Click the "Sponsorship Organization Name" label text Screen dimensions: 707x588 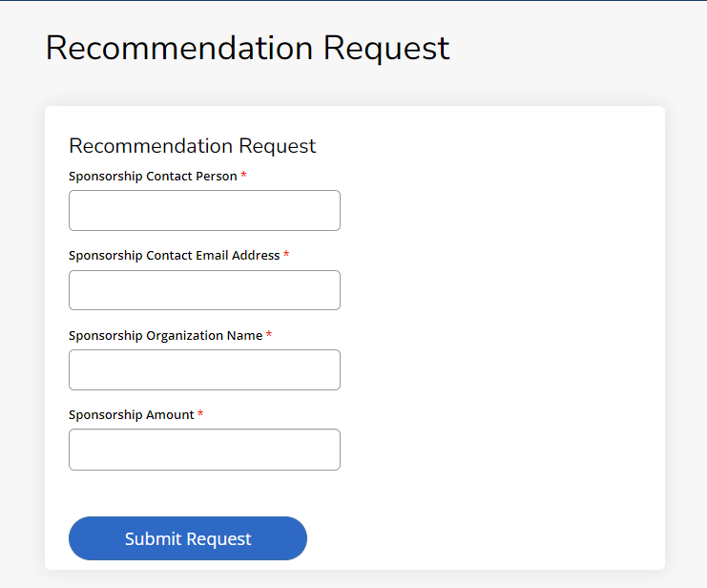tap(165, 336)
